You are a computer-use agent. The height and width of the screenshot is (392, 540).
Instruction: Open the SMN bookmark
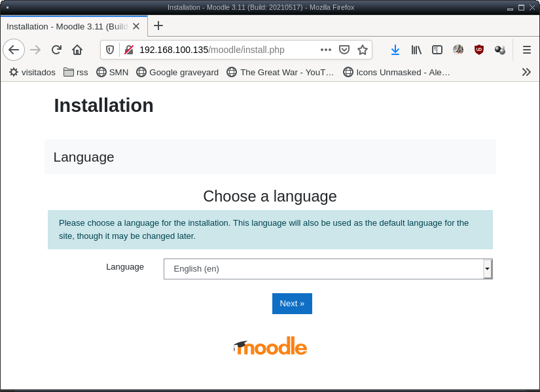[x=113, y=73]
